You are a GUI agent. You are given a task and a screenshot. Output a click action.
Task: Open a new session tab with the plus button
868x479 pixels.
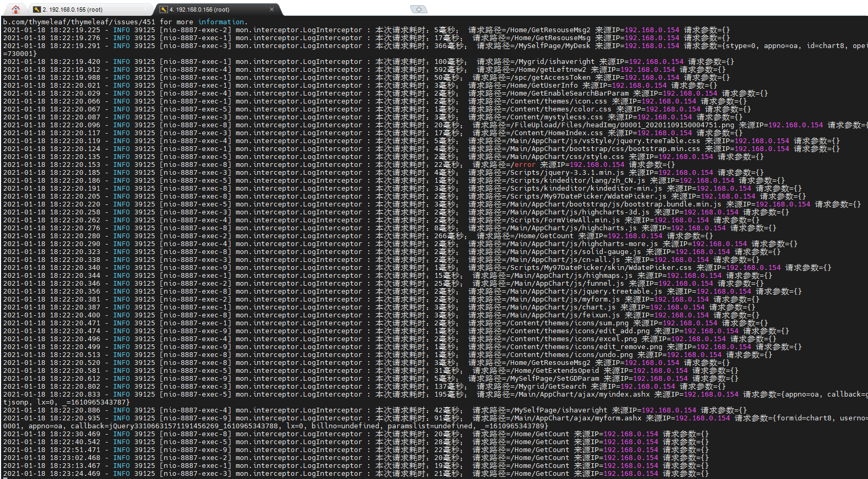(x=418, y=10)
